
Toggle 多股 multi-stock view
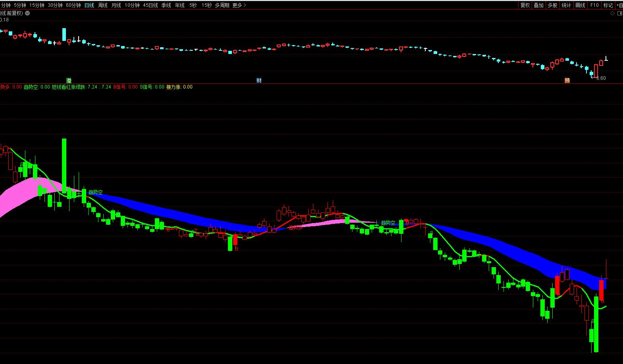pos(552,5)
